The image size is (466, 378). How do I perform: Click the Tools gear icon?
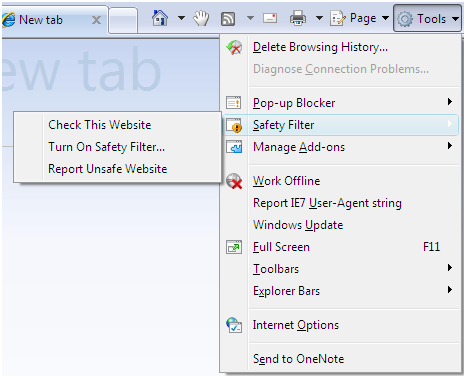point(405,19)
